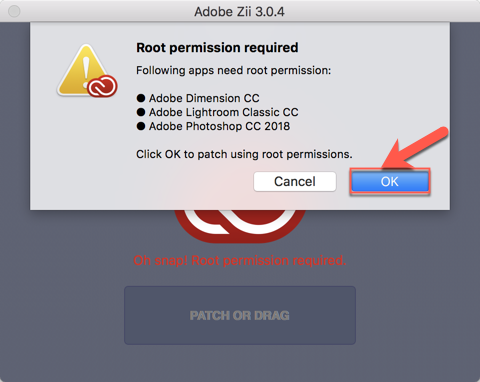
Task: Click the red Creative Cloud badge on warning icon
Action: 102,86
